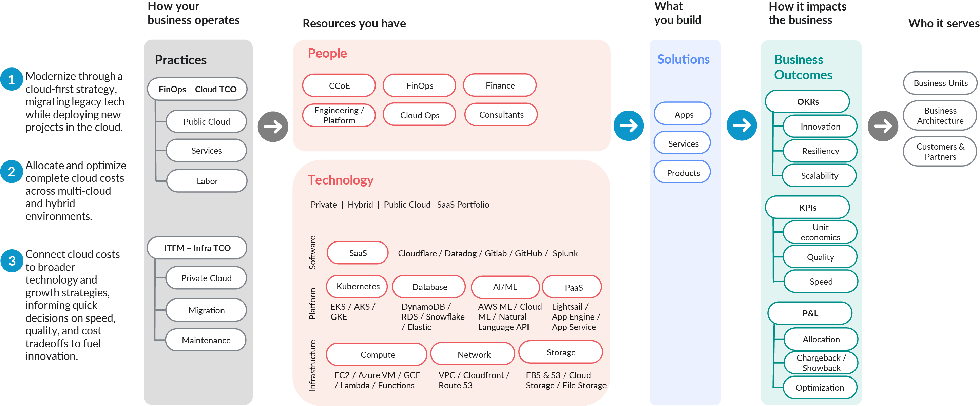This screenshot has width=980, height=406.
Task: Click the blue number 2 circle
Action: (12, 172)
